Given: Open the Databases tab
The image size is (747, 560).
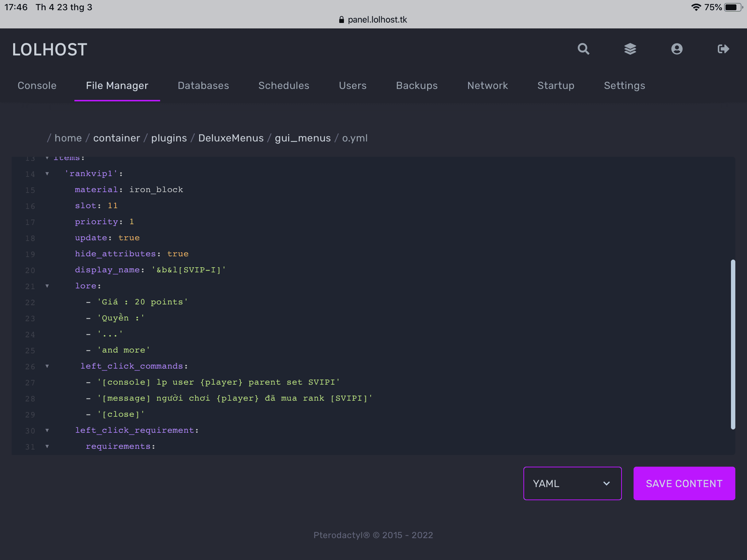Looking at the screenshot, I should coord(203,86).
